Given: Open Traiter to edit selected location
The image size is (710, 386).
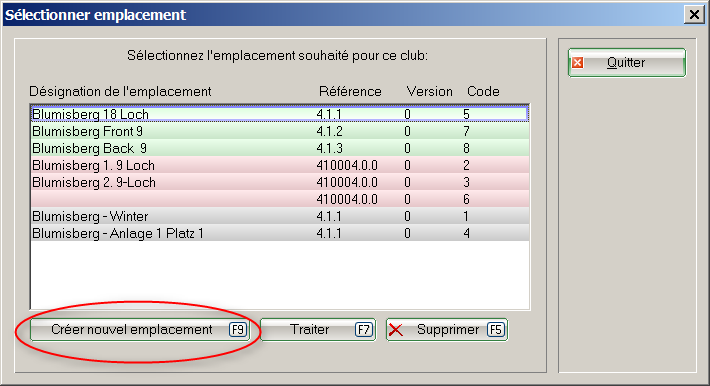Looking at the screenshot, I should click(x=318, y=329).
